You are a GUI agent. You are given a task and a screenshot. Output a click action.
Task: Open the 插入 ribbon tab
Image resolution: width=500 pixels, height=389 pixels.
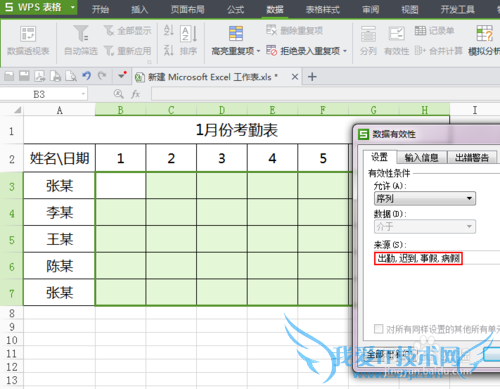(139, 9)
